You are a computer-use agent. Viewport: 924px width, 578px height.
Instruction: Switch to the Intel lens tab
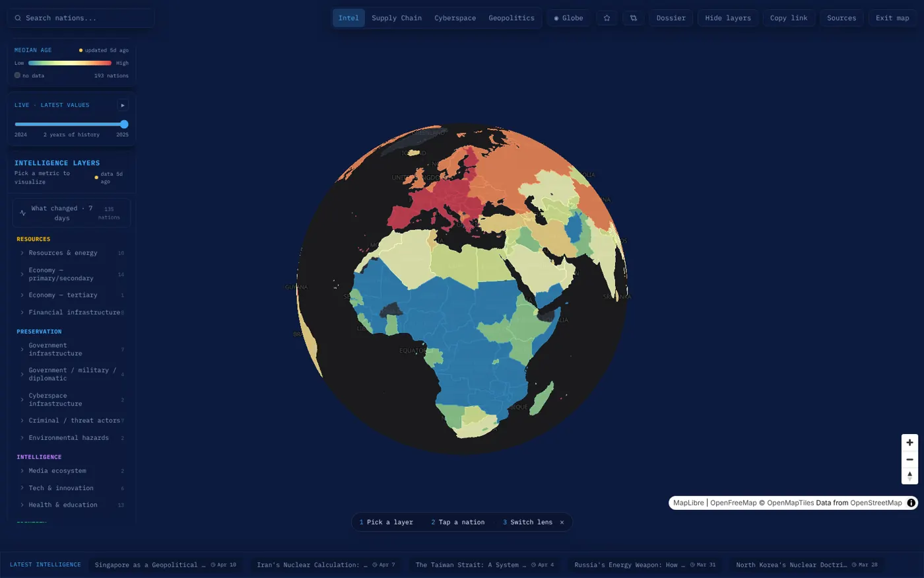pyautogui.click(x=348, y=18)
